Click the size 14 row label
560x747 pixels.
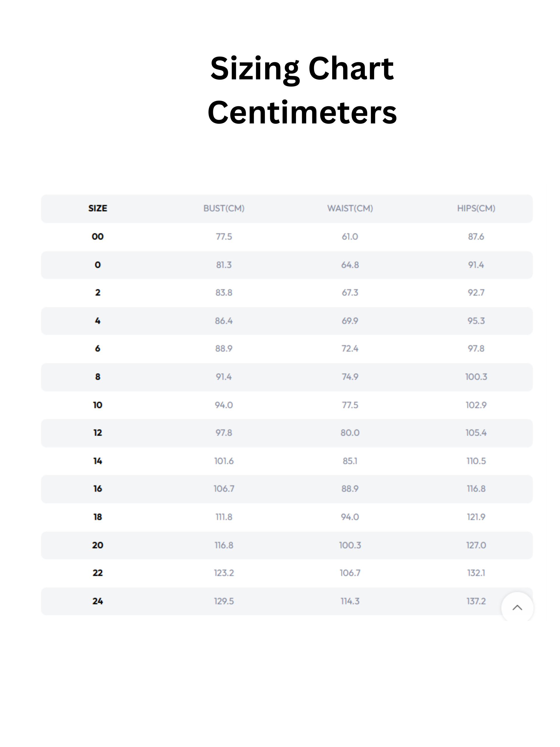click(97, 461)
